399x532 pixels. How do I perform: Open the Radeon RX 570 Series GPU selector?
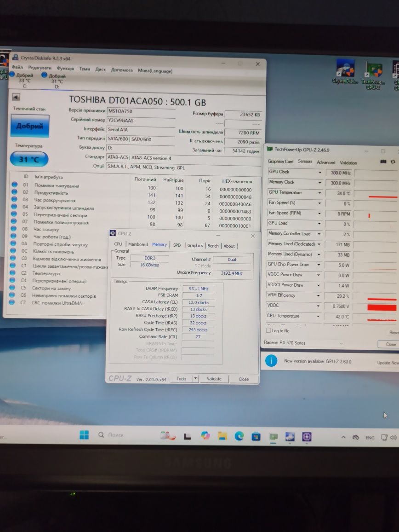[x=303, y=343]
